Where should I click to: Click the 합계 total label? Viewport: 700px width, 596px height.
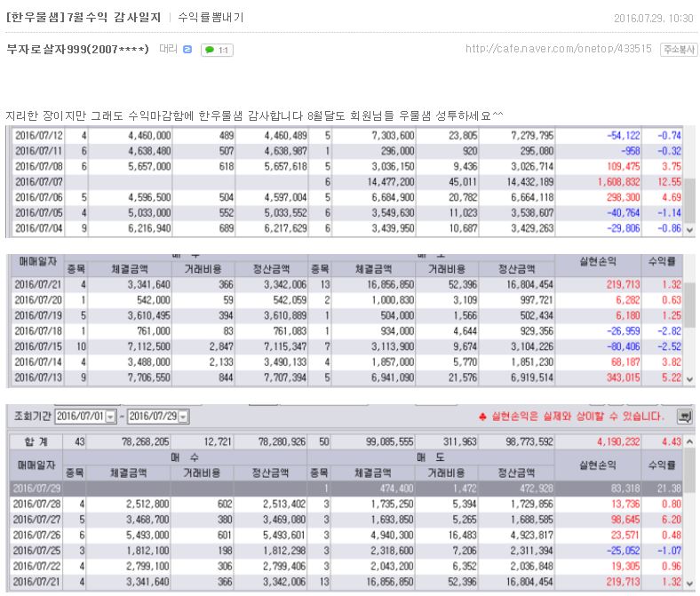tap(36, 442)
